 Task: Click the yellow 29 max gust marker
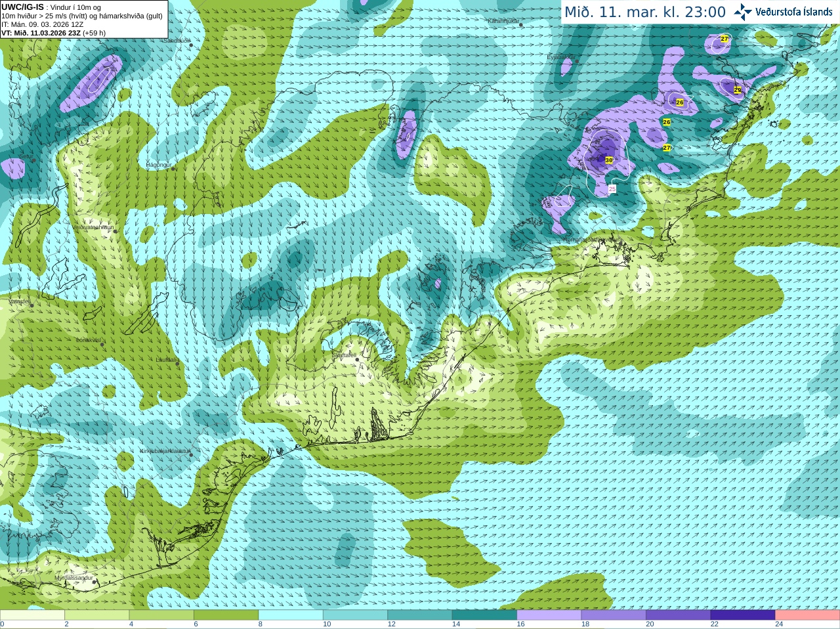click(738, 90)
